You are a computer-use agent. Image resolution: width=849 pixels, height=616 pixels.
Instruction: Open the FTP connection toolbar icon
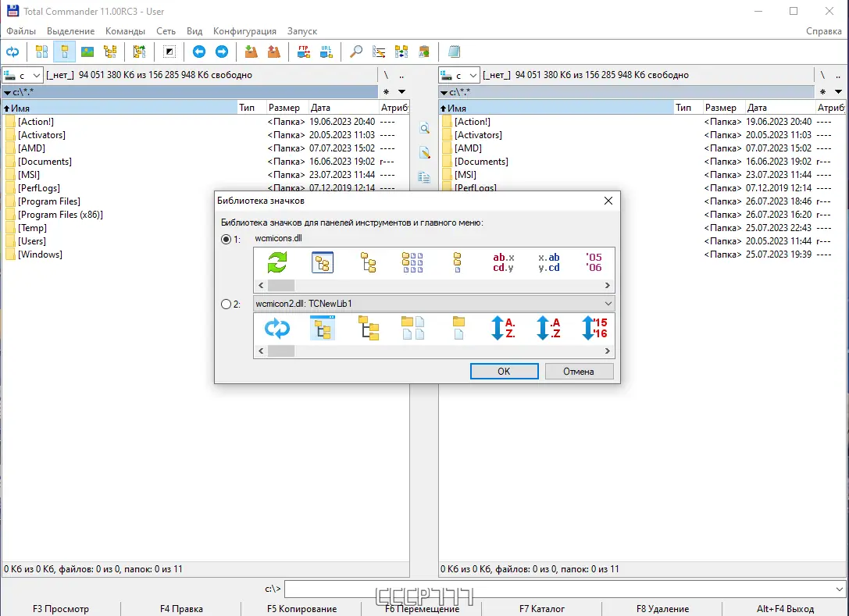click(303, 52)
